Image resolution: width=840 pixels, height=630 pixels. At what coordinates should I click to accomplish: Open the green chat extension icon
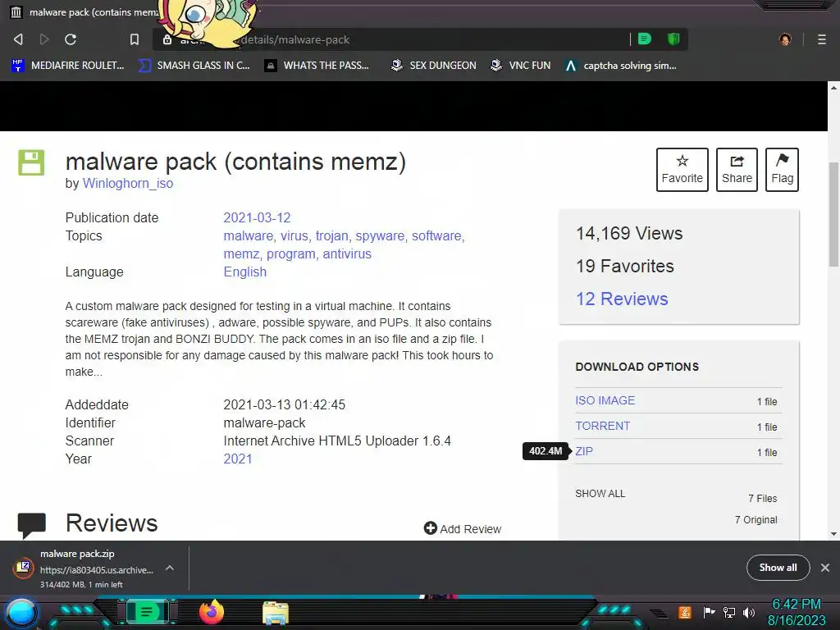coord(645,39)
